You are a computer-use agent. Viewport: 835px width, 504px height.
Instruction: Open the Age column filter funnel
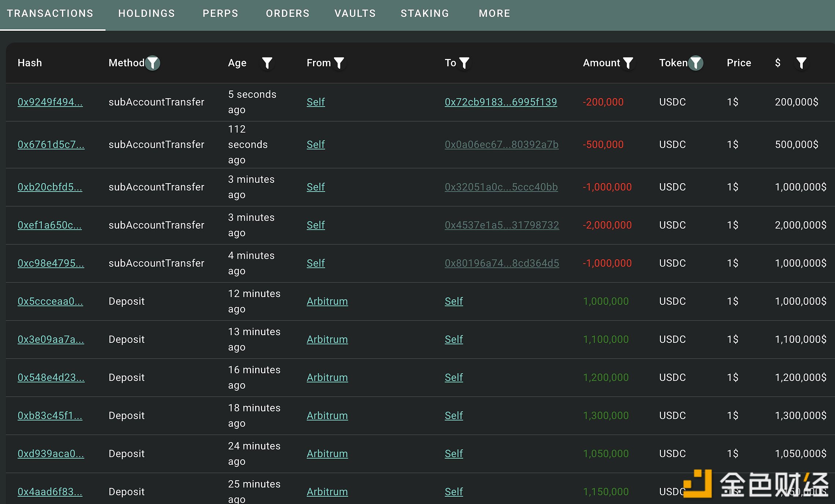(x=267, y=63)
